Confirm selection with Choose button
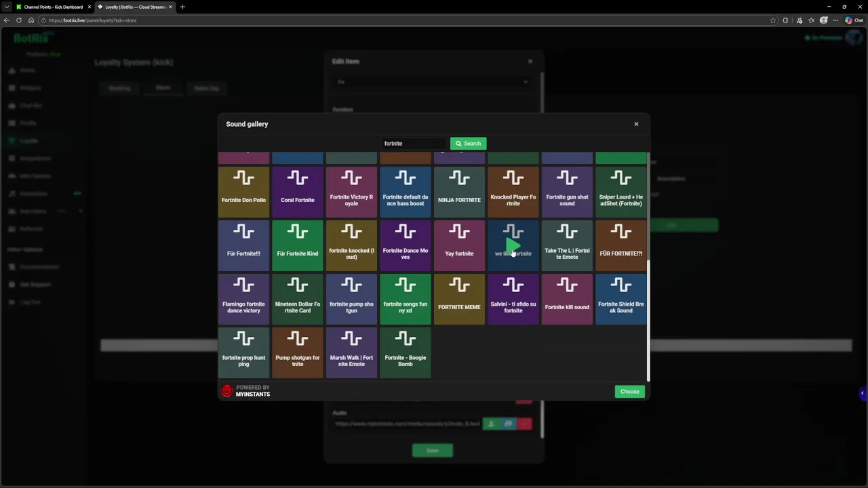The width and height of the screenshot is (868, 488). (629, 391)
